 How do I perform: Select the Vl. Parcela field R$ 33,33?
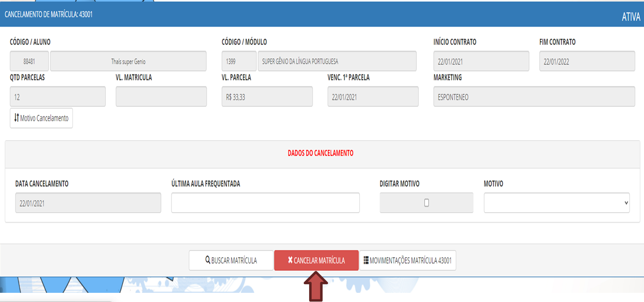click(267, 97)
